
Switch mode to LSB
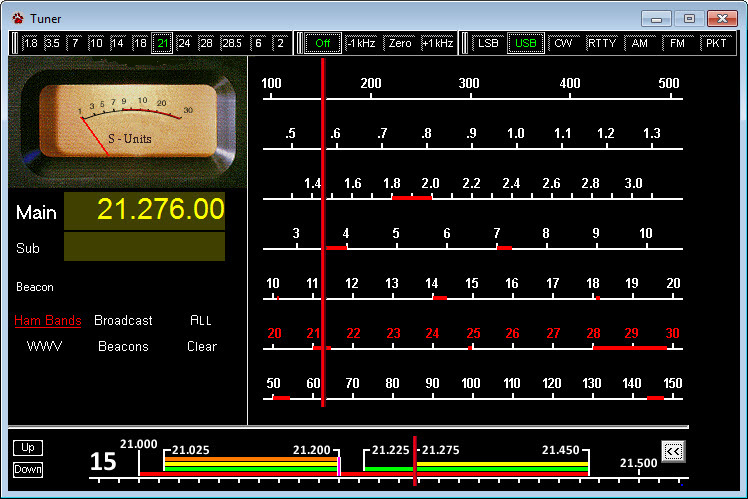click(488, 43)
